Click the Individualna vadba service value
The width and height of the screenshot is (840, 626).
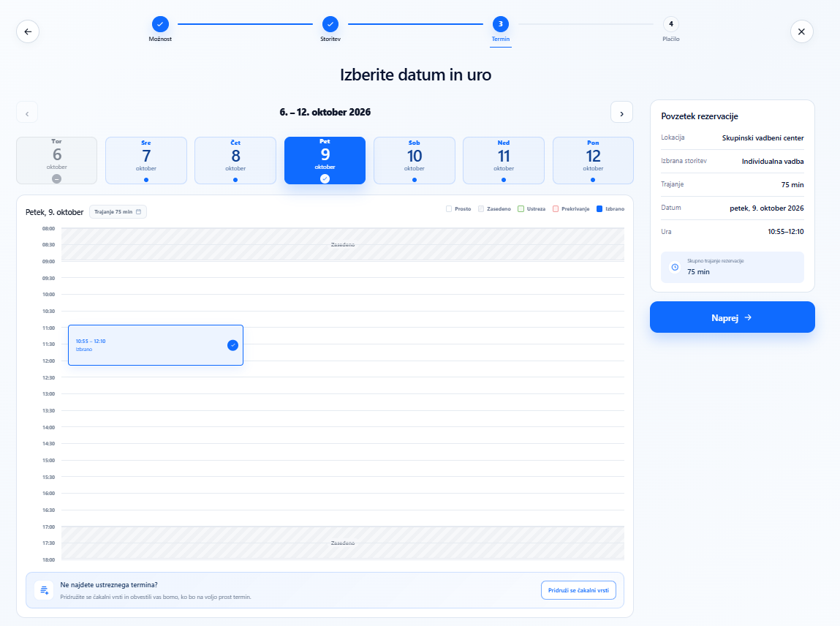point(773,162)
